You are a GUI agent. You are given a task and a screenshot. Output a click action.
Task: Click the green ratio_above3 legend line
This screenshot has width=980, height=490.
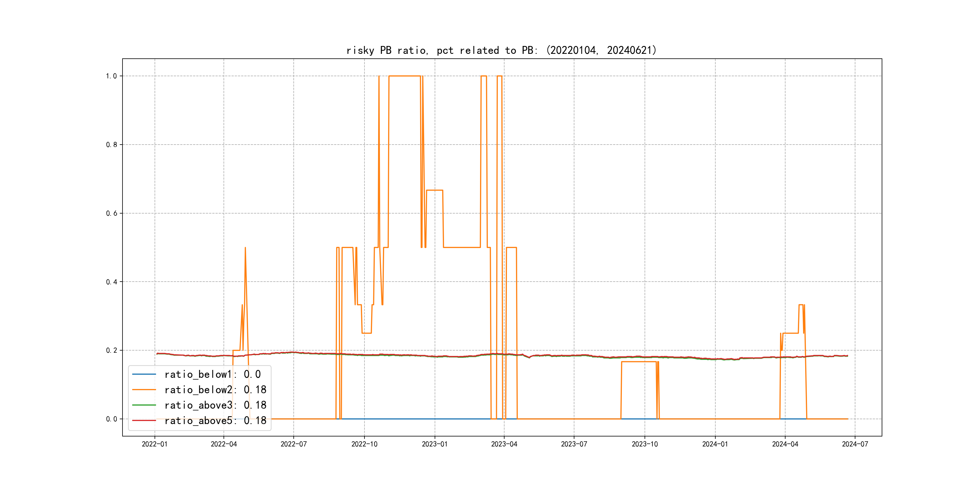point(144,405)
